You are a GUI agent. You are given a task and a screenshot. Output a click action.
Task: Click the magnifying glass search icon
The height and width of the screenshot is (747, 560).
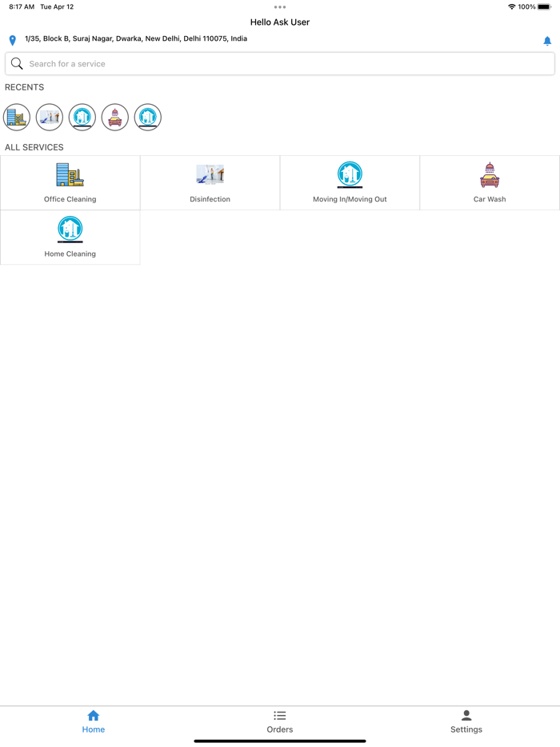(x=17, y=63)
